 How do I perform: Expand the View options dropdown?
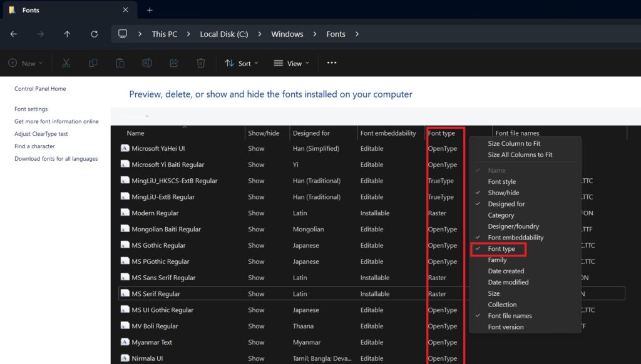[290, 63]
